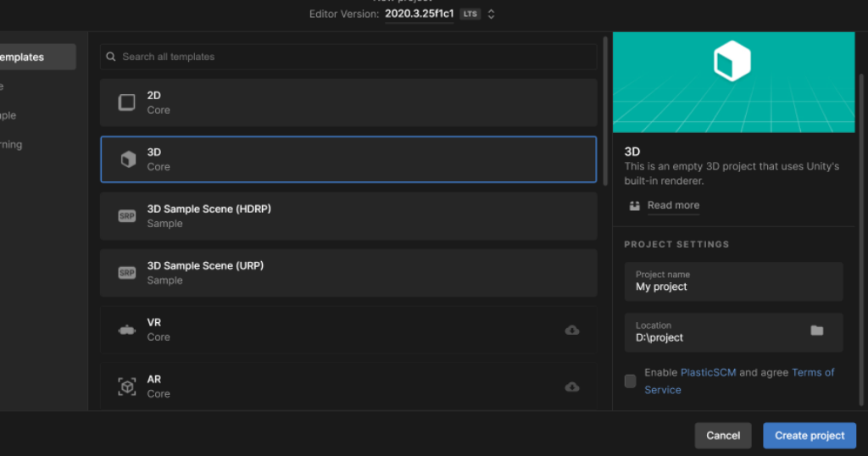This screenshot has height=456, width=868.
Task: Click the Cancel button
Action: [723, 436]
